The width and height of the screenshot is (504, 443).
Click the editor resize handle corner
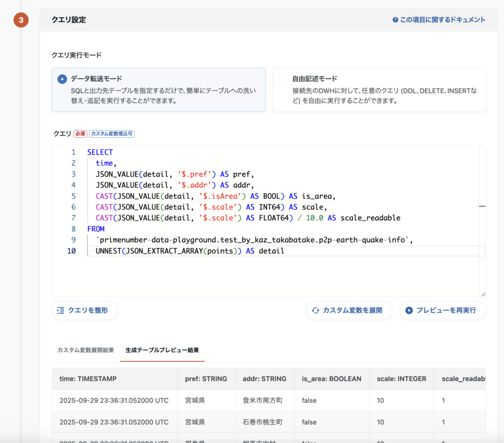click(x=483, y=294)
